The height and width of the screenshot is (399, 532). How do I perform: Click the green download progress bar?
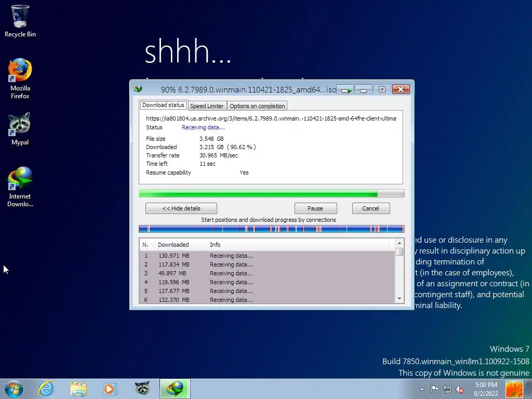271,194
